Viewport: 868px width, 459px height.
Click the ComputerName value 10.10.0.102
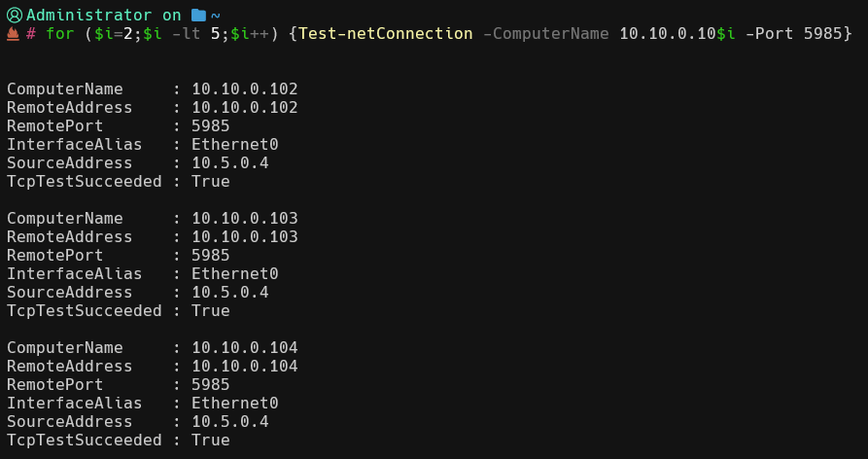(x=244, y=89)
